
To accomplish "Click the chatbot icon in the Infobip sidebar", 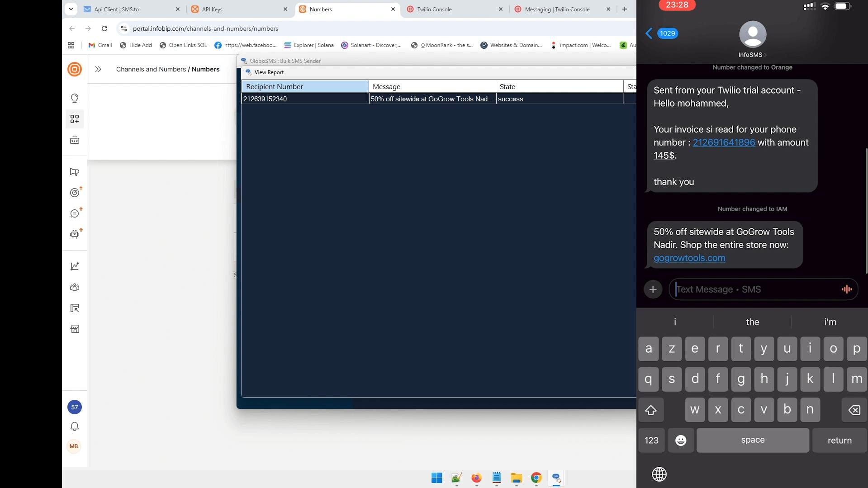I will pos(74,234).
